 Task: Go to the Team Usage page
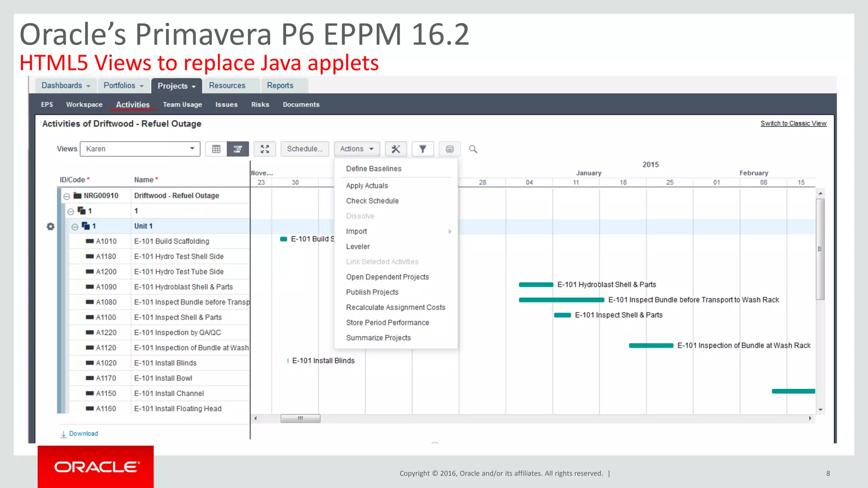[x=183, y=105]
